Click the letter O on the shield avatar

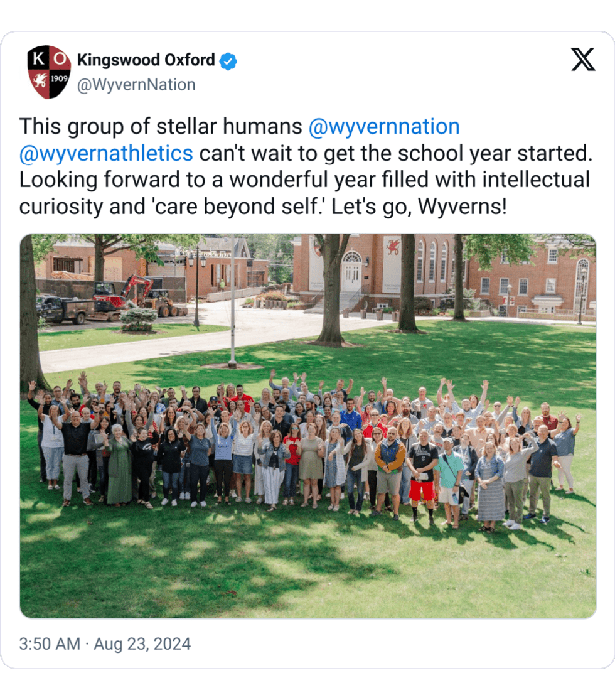pyautogui.click(x=60, y=58)
